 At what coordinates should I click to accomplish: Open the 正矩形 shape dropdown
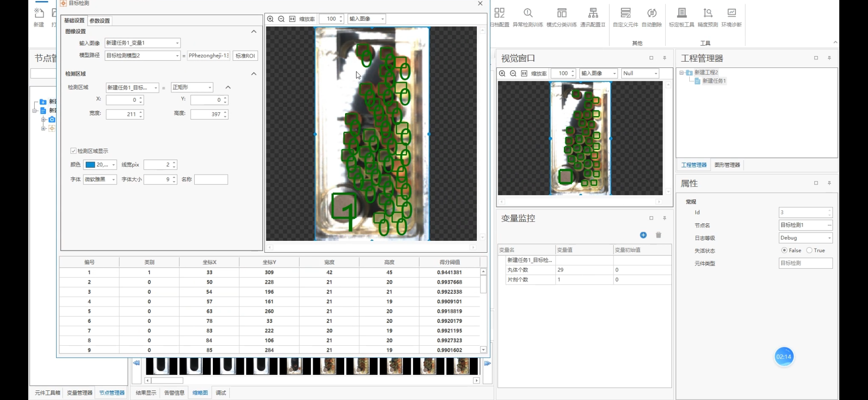click(210, 87)
